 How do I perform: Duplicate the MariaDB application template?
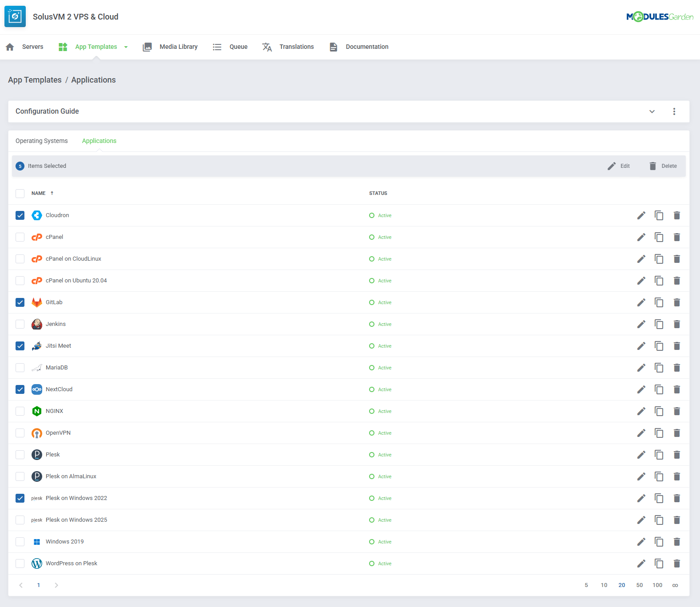pos(659,368)
